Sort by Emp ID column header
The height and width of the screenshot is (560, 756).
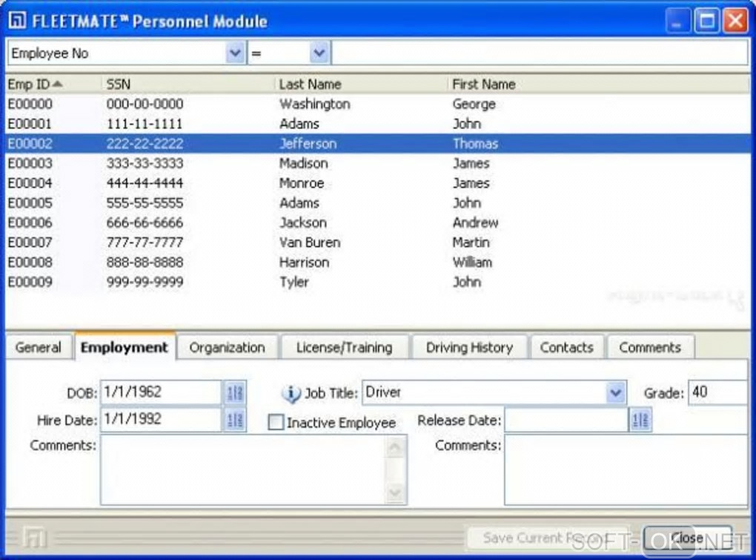(53, 84)
